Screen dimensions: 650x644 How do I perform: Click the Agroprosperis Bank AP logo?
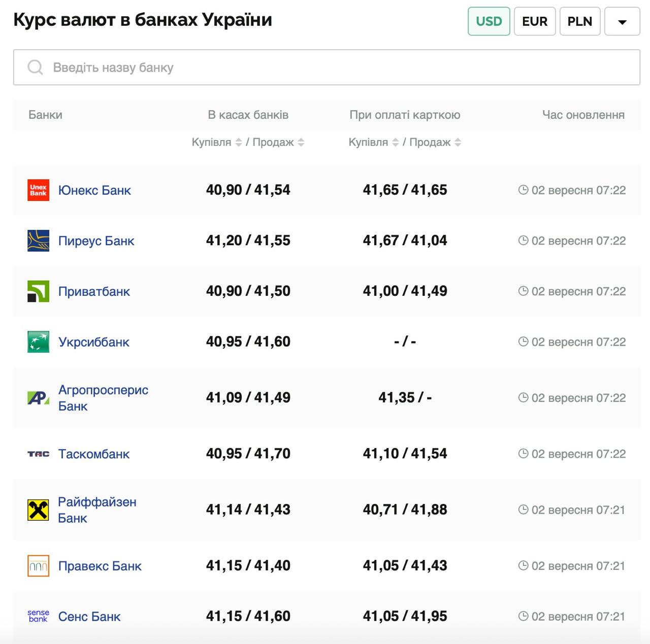pyautogui.click(x=38, y=398)
